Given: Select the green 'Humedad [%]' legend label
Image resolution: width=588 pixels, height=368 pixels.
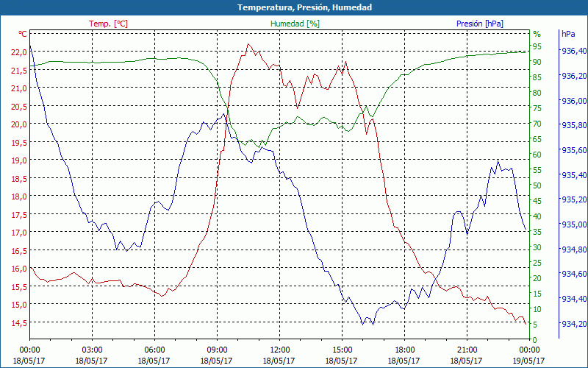Looking at the screenshot, I should (x=295, y=24).
